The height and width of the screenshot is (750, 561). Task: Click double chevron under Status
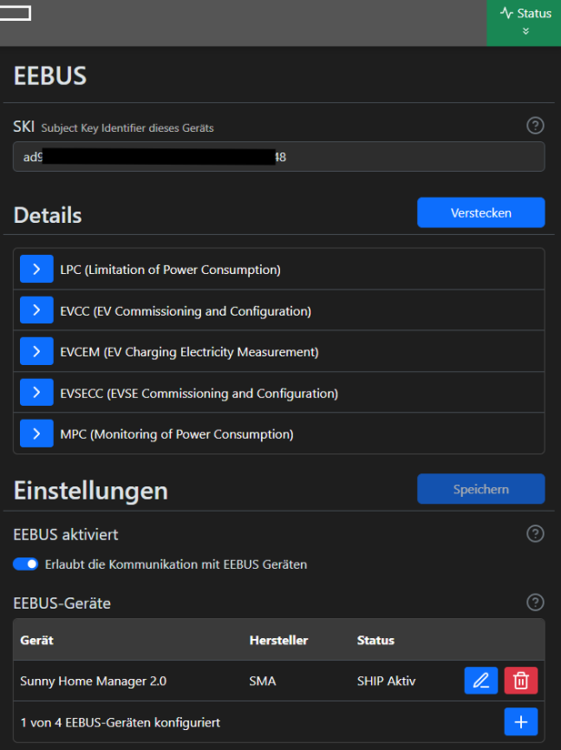pyautogui.click(x=526, y=31)
